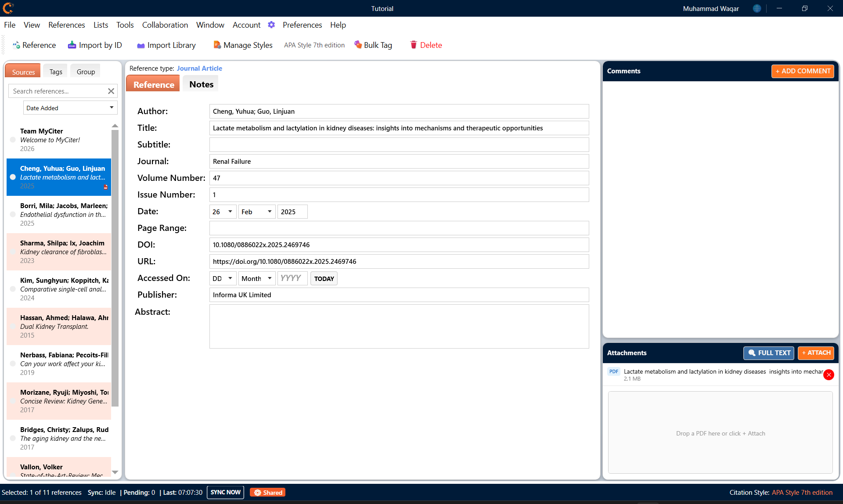Click the reference list scrollbar down arrow
Screen dimensions: 843x504
coord(115,472)
